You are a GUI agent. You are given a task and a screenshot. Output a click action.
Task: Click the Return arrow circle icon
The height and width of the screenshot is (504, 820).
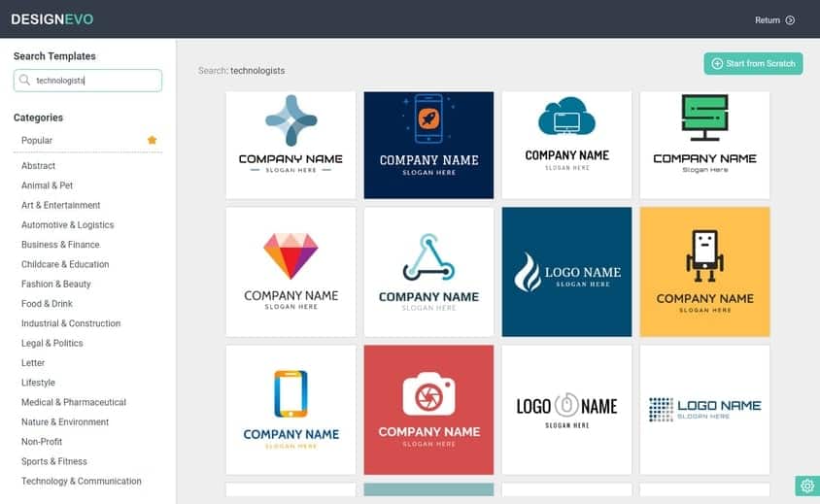790,19
